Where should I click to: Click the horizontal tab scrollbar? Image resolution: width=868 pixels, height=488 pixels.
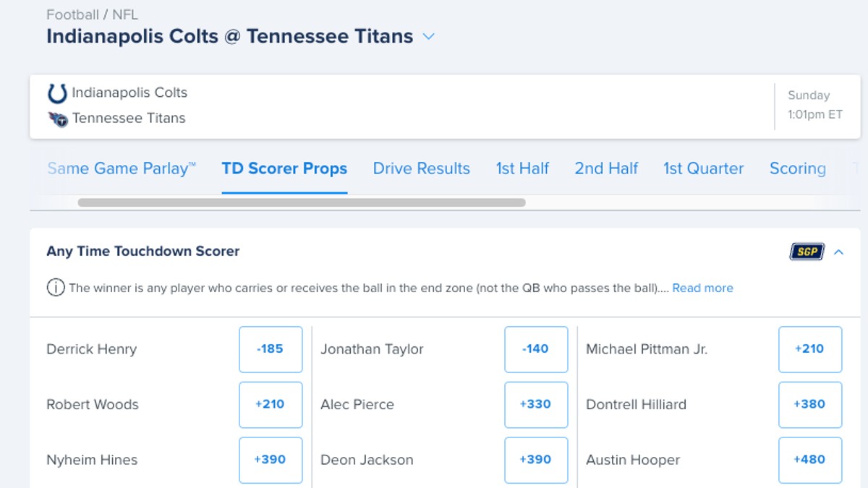point(302,203)
